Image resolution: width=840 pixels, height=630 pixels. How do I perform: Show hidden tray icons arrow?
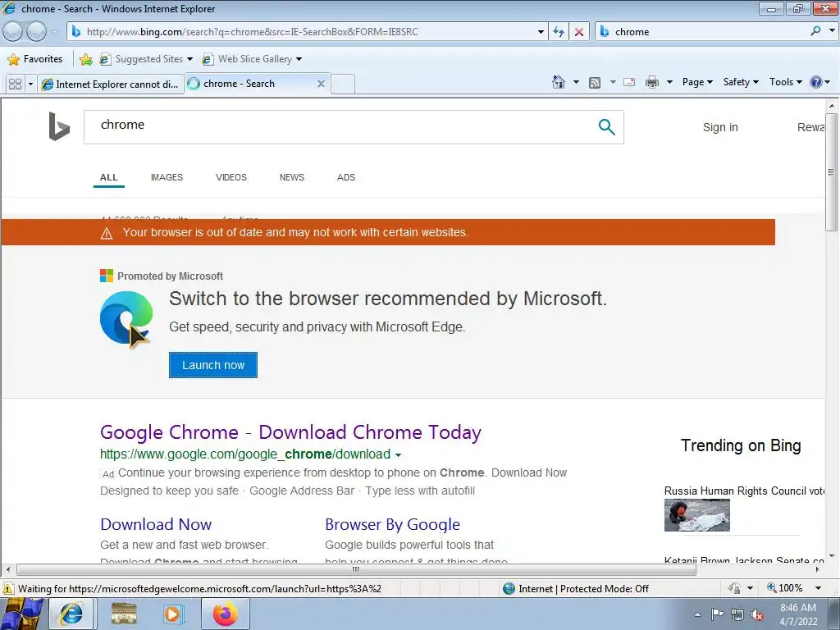697,614
